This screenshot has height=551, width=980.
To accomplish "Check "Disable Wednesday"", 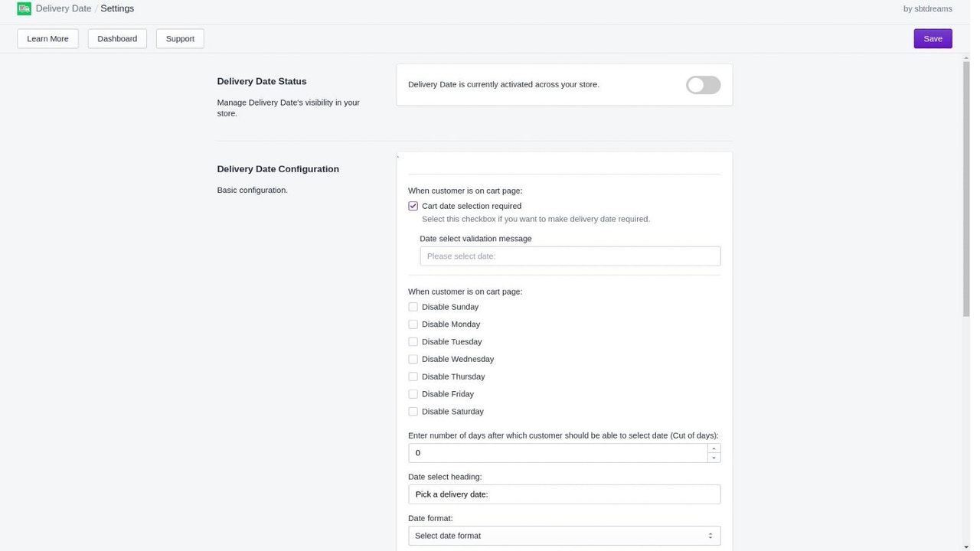I will click(413, 359).
